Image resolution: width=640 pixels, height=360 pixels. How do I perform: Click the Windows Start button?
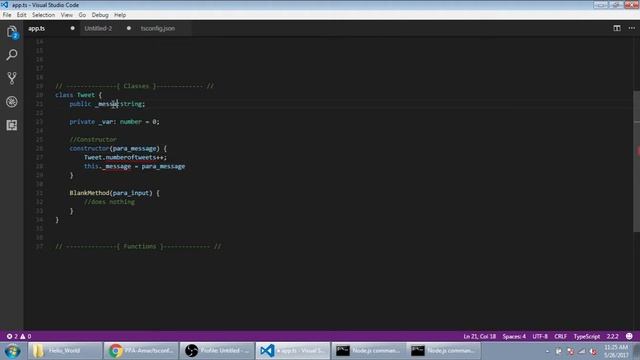[12, 351]
